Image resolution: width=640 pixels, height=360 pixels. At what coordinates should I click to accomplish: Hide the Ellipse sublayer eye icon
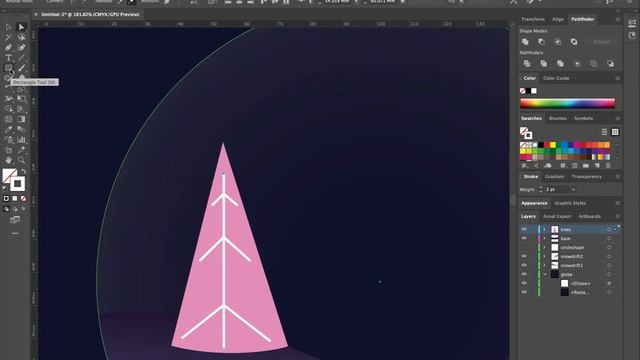(524, 283)
